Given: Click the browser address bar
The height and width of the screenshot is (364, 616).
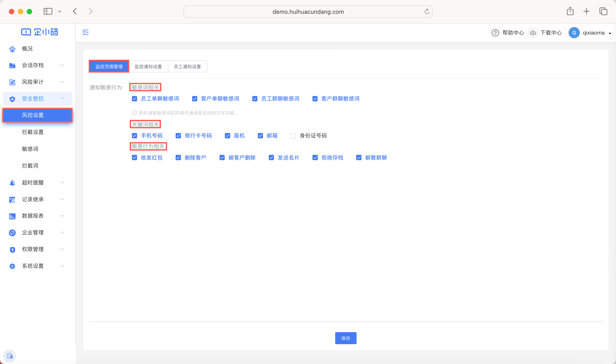Looking at the screenshot, I should pos(308,12).
